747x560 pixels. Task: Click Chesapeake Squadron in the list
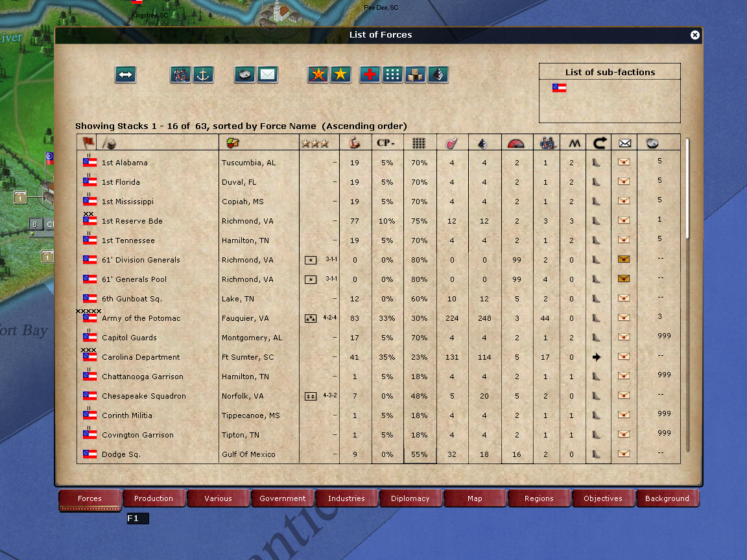pos(143,396)
